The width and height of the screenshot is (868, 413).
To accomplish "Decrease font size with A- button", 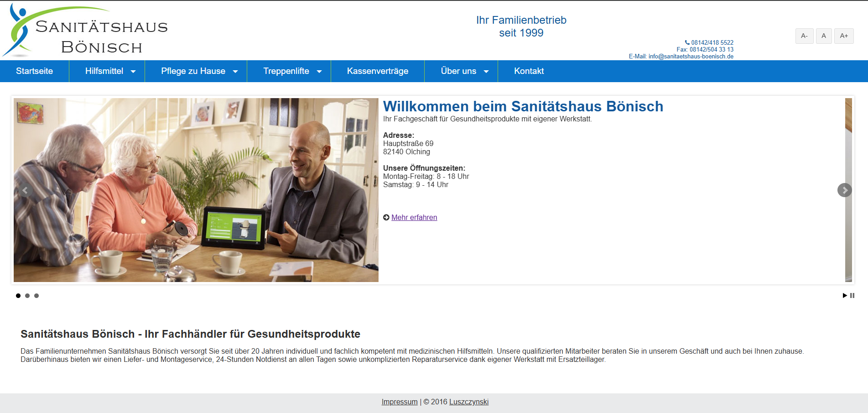I will (x=804, y=36).
